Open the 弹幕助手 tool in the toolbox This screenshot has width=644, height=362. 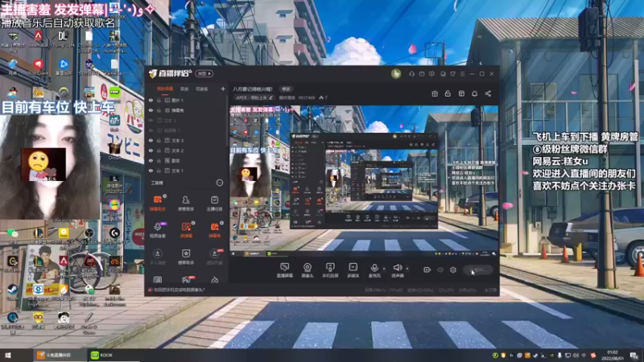(x=157, y=203)
